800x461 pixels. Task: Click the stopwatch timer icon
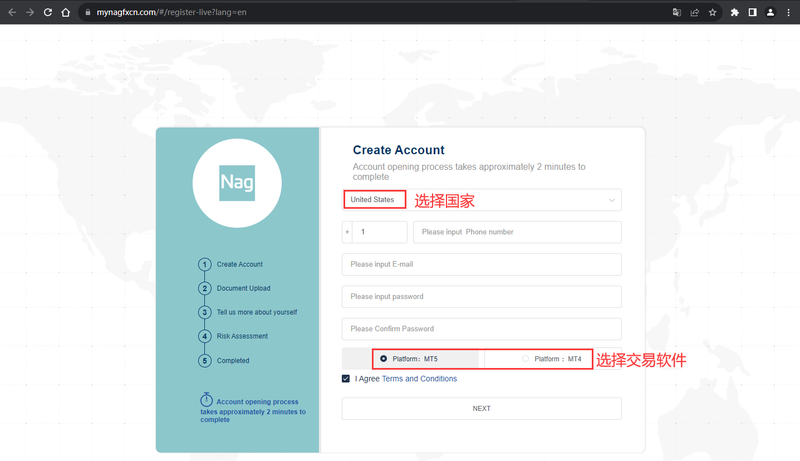[206, 399]
